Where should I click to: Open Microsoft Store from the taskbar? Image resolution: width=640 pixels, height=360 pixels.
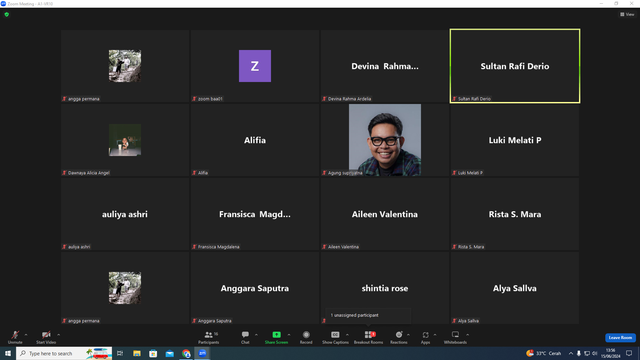153,353
